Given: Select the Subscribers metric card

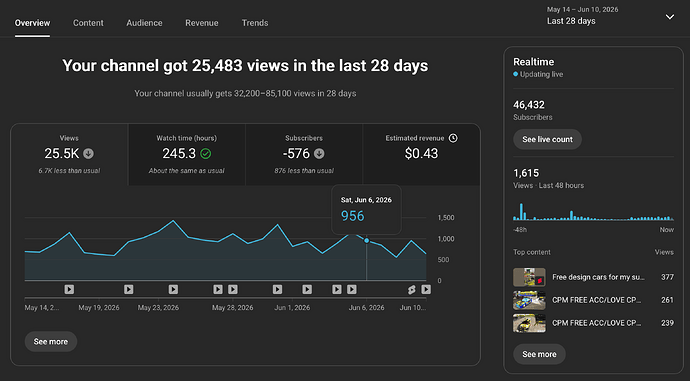Looking at the screenshot, I should (304, 154).
